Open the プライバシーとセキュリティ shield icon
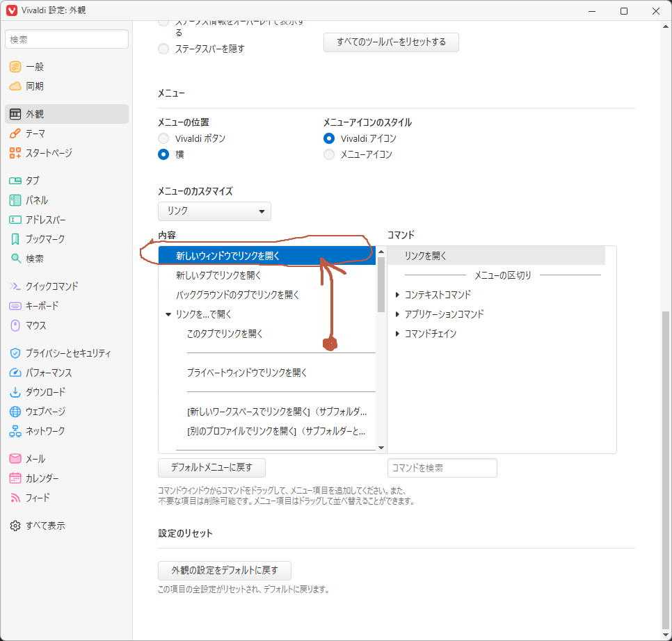 pyautogui.click(x=15, y=353)
